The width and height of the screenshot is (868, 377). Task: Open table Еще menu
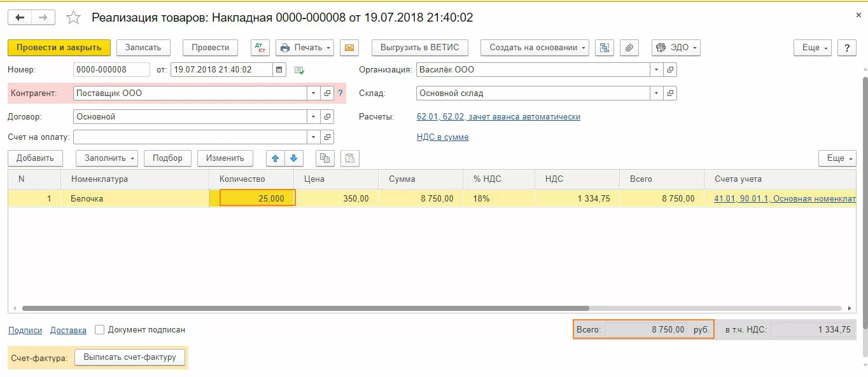pyautogui.click(x=837, y=158)
